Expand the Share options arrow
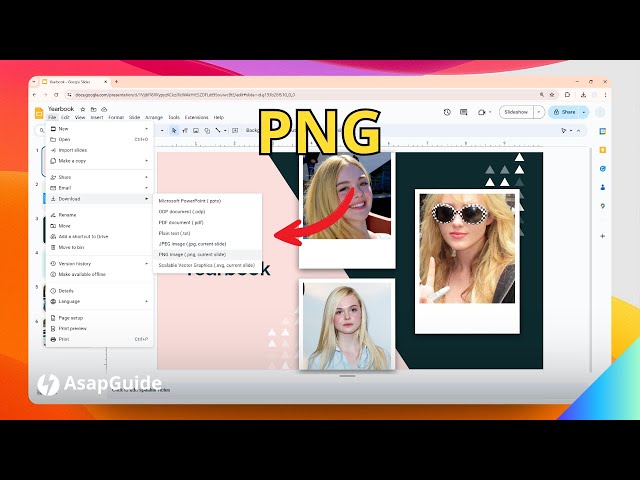The width and height of the screenshot is (640, 480). [584, 112]
